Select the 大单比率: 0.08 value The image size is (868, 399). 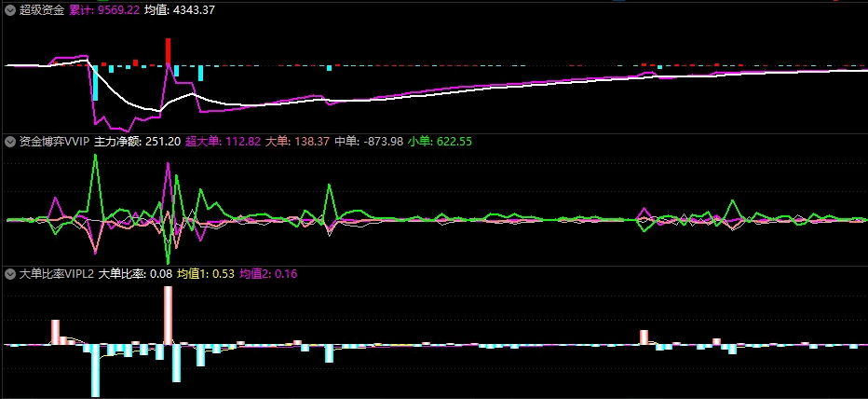pos(135,274)
